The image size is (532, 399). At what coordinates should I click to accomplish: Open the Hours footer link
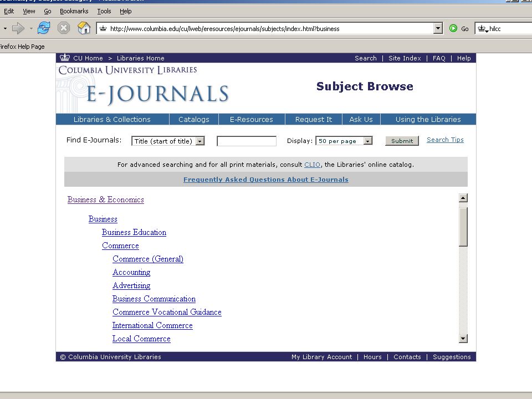[372, 357]
